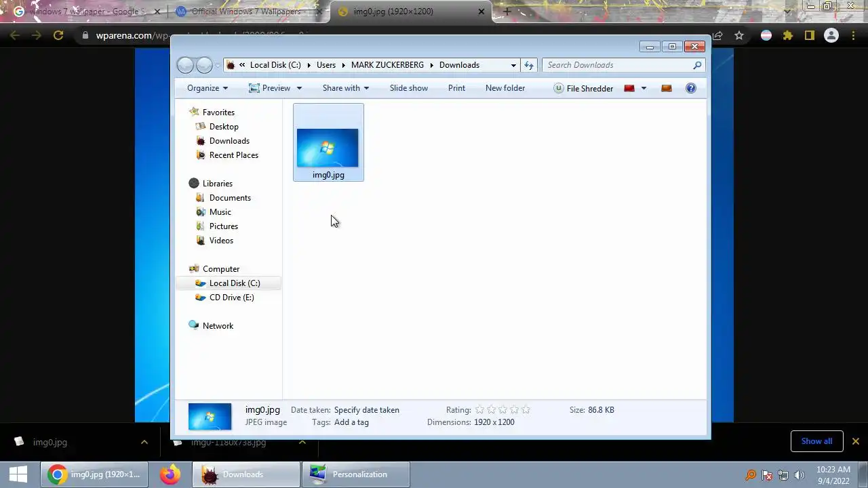Switch to Personalization in the taskbar
This screenshot has width=868, height=488.
[357, 474]
